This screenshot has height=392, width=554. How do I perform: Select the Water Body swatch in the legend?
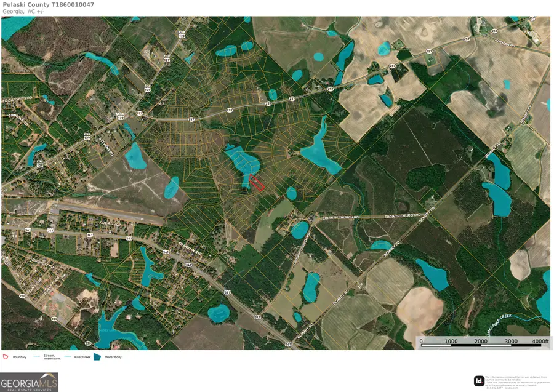(x=97, y=356)
